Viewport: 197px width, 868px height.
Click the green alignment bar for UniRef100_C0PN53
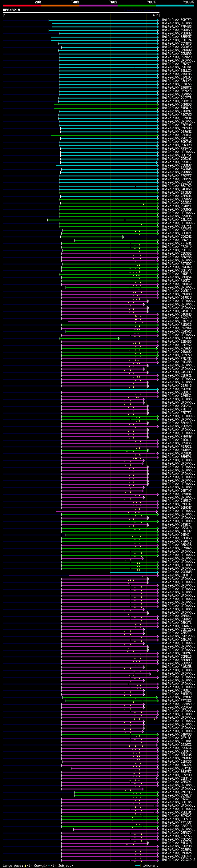coord(106,105)
